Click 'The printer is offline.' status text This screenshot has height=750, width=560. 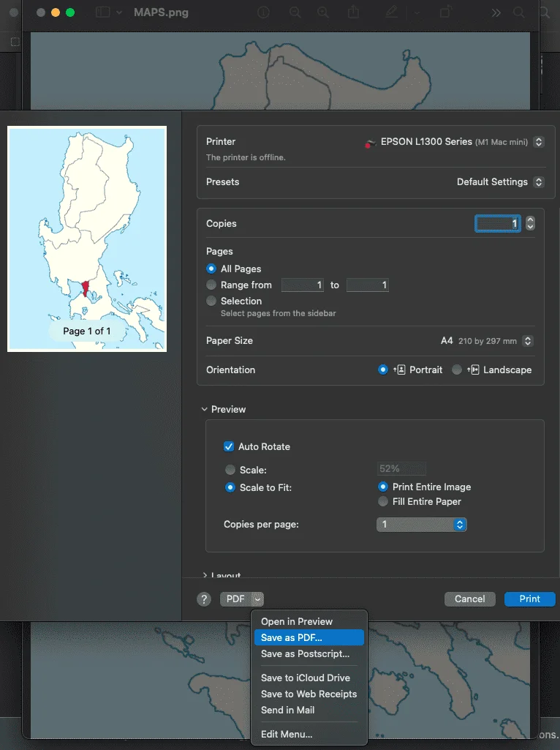[246, 157]
